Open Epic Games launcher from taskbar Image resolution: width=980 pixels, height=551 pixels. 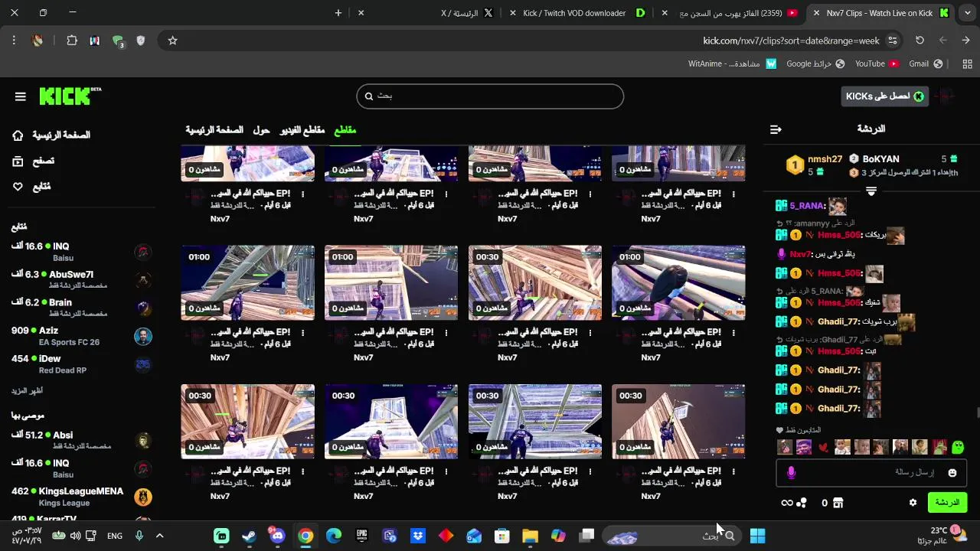pos(361,536)
